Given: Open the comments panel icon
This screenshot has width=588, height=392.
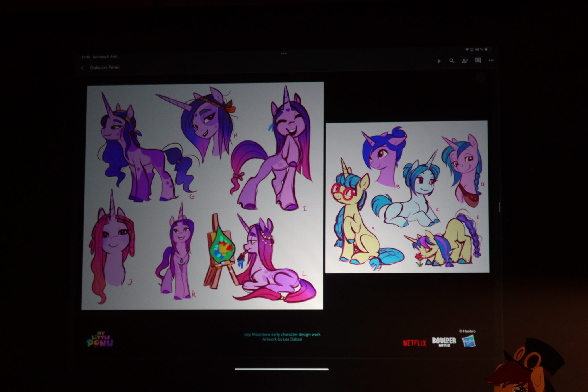Looking at the screenshot, I should pyautogui.click(x=478, y=60).
